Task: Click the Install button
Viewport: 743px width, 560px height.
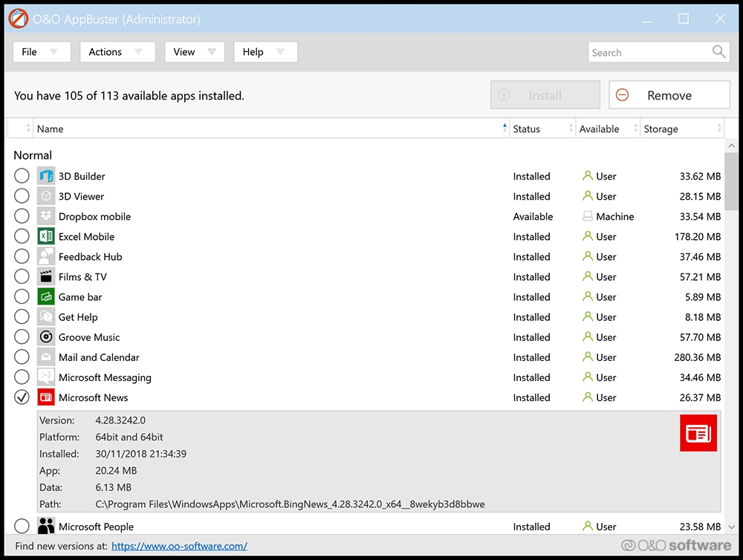Action: pyautogui.click(x=545, y=95)
